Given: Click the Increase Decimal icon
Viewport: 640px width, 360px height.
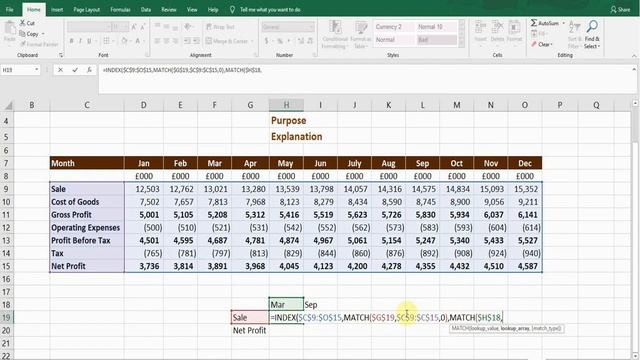Looking at the screenshot, I should (301, 41).
